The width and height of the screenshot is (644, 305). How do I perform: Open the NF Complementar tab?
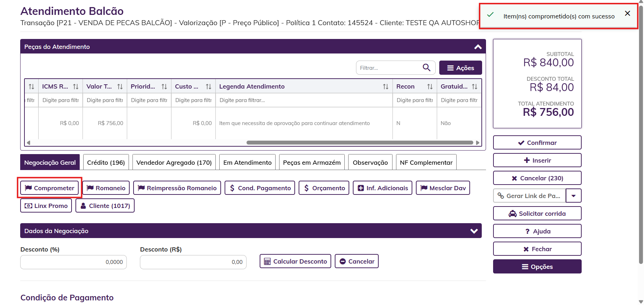(426, 162)
